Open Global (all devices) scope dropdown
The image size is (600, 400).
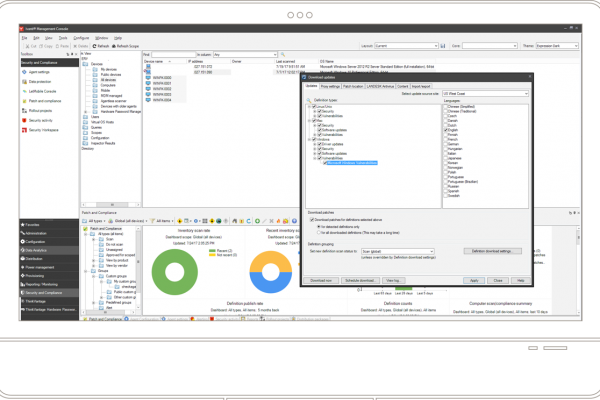[128, 221]
